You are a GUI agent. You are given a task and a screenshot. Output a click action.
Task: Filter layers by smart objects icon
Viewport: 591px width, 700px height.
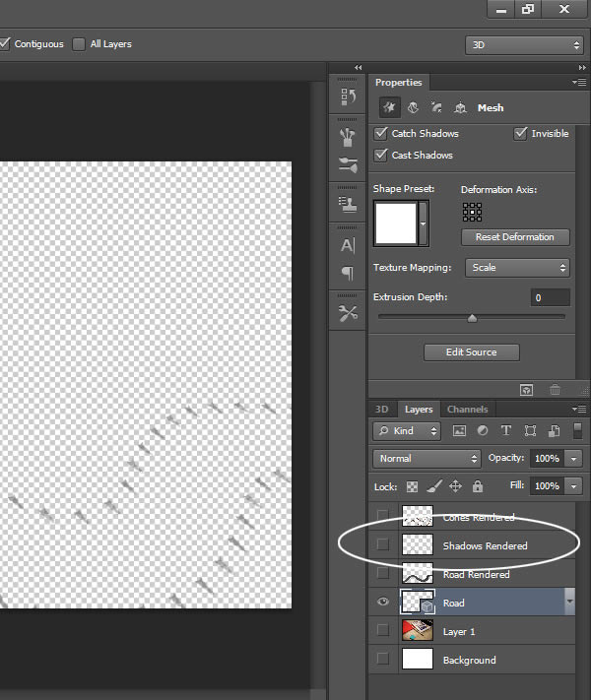pyautogui.click(x=554, y=431)
